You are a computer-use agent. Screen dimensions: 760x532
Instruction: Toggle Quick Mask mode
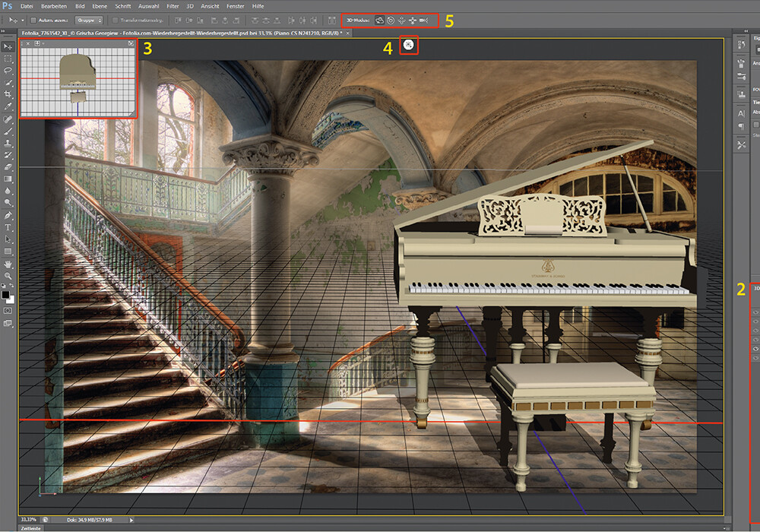click(8, 311)
